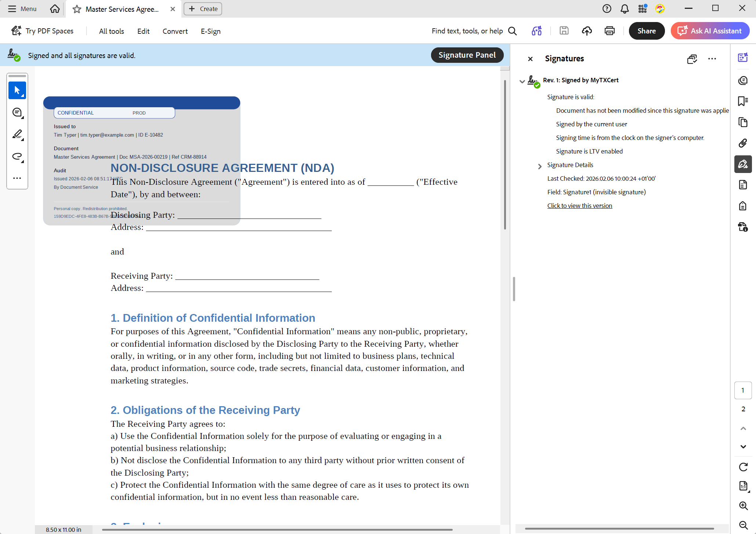The width and height of the screenshot is (756, 534).
Task: Click the Share button
Action: [646, 31]
